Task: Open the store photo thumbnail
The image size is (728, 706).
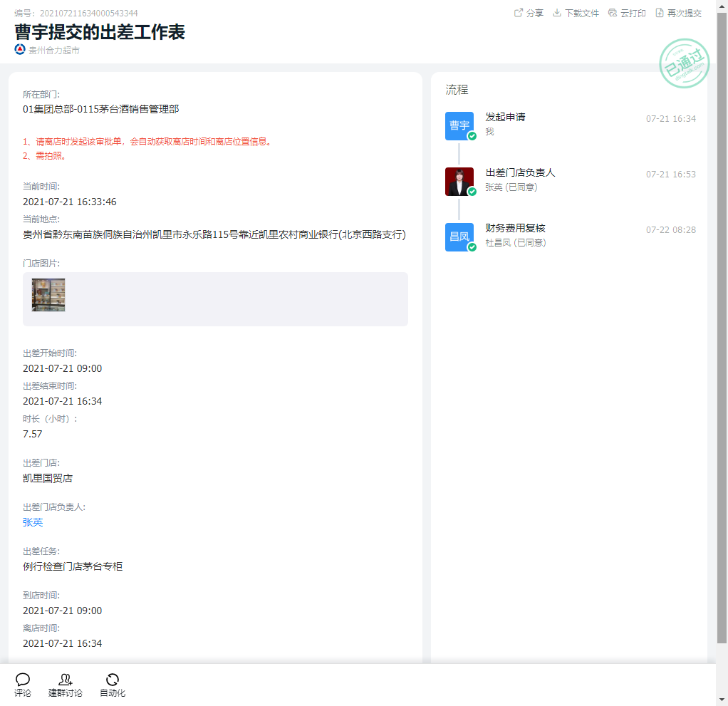Action: [48, 295]
